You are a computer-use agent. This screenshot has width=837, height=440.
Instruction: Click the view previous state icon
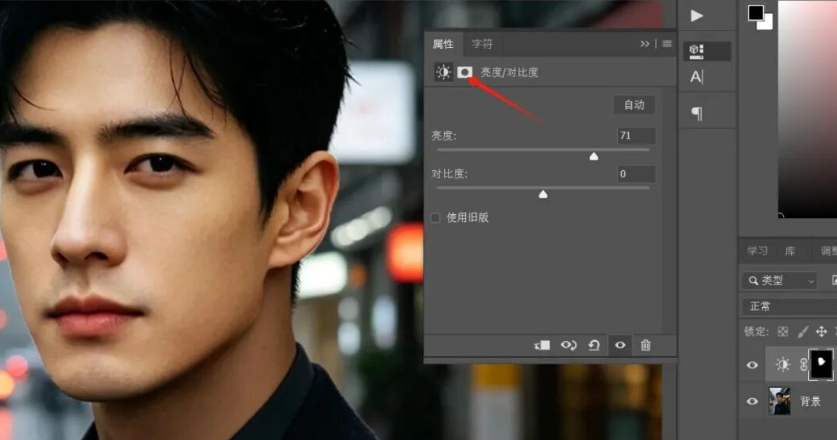pos(568,345)
